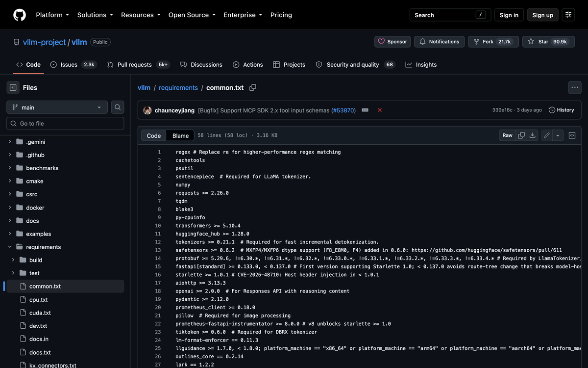Image resolution: width=588 pixels, height=368 pixels.
Task: Open the Pull requests tab
Action: [x=138, y=65]
